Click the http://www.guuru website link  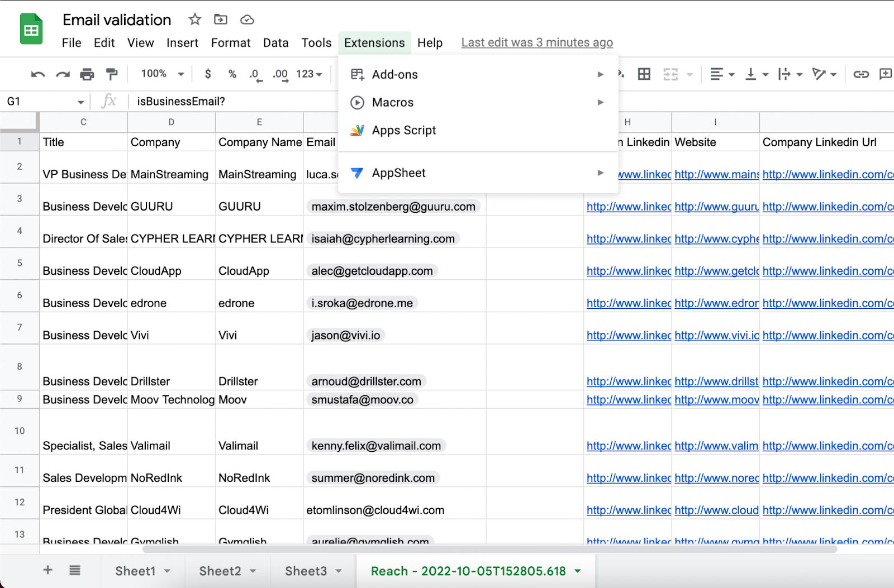tap(716, 207)
